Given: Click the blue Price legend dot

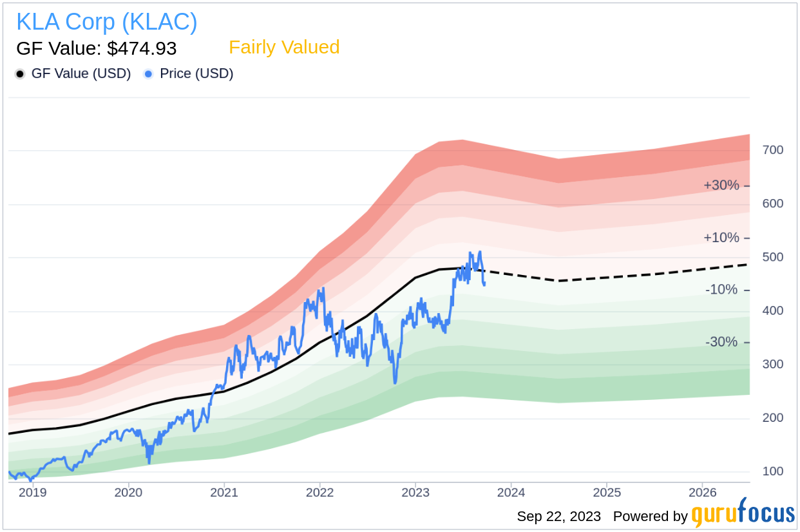Looking at the screenshot, I should (149, 74).
